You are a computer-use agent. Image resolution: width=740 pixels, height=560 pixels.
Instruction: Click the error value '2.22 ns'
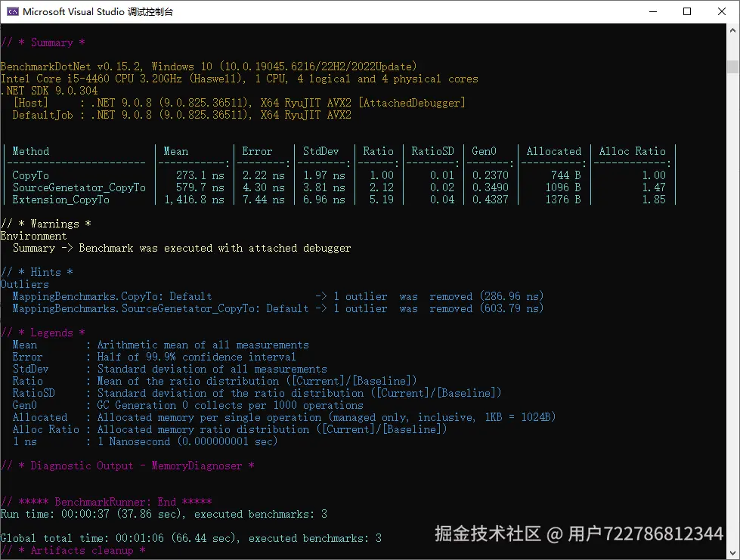click(263, 175)
